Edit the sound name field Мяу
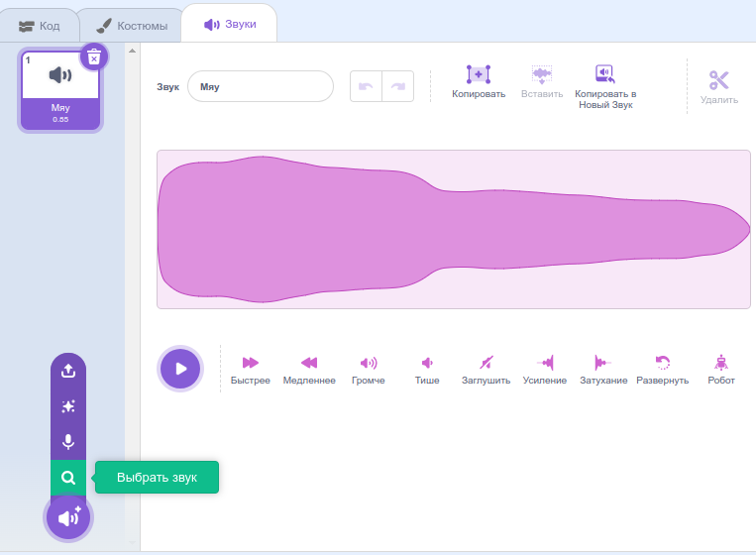Viewport: 756px width, 555px height. click(x=261, y=86)
